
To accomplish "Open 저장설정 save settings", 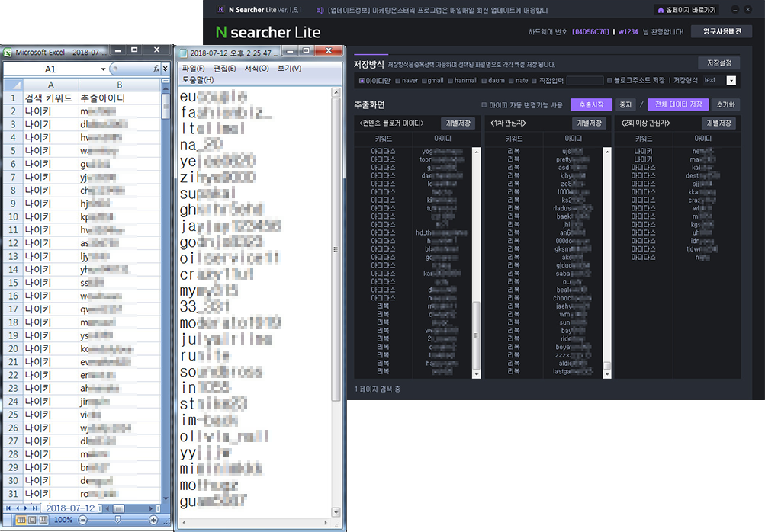I will coord(718,63).
